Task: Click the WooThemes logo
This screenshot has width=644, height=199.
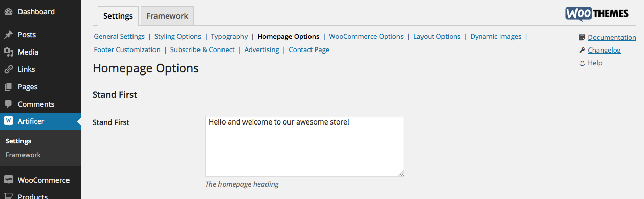Action: tap(596, 14)
